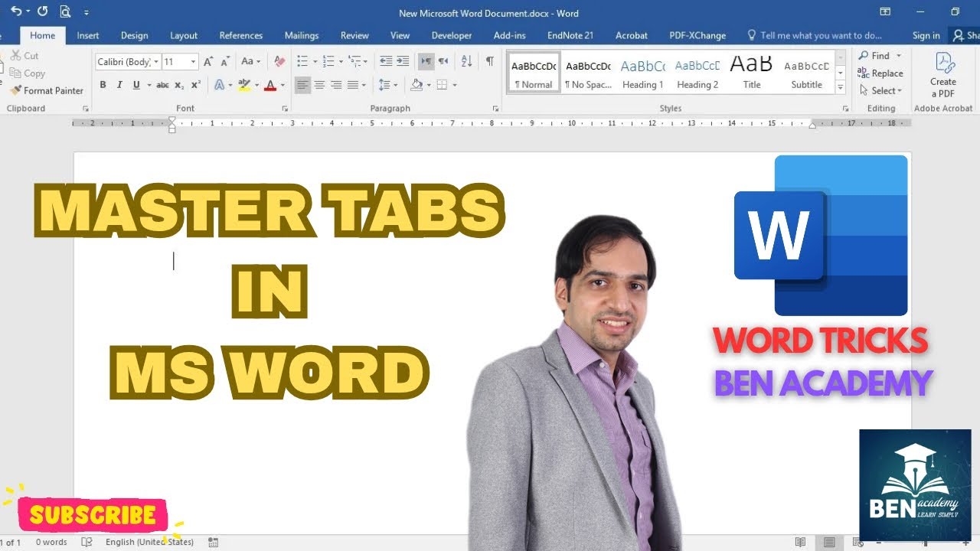Expand font color dropdown arrow
980x551 pixels.
coord(282,85)
